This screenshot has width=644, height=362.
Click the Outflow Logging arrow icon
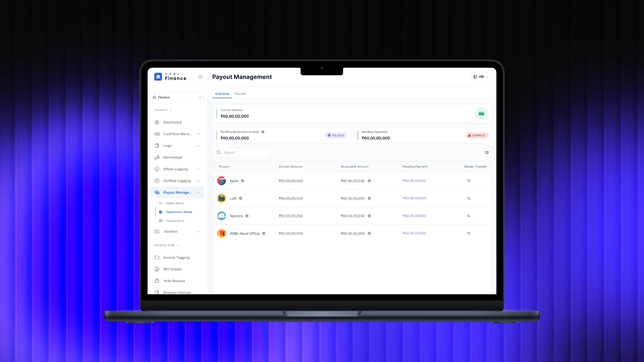(157, 181)
